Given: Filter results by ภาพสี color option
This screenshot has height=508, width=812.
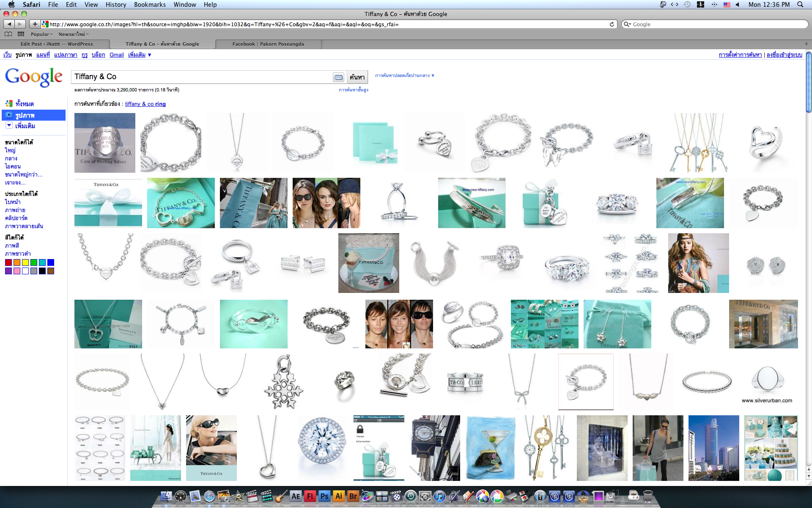Looking at the screenshot, I should (12, 246).
